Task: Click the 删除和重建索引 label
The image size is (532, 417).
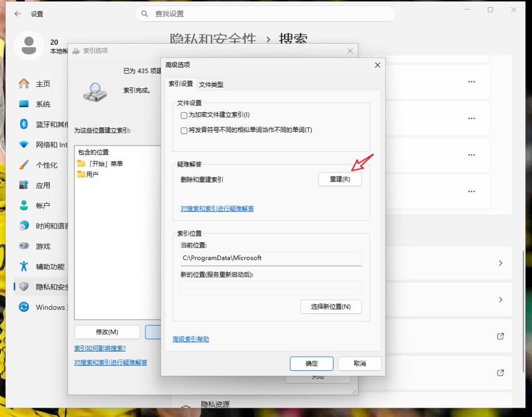Action: (x=202, y=179)
